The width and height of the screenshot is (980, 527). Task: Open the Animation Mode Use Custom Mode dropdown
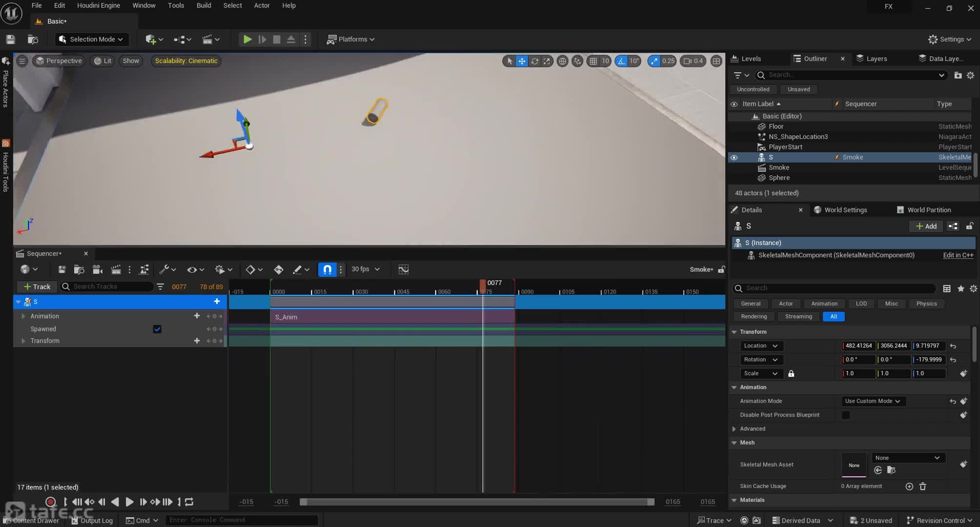873,401
